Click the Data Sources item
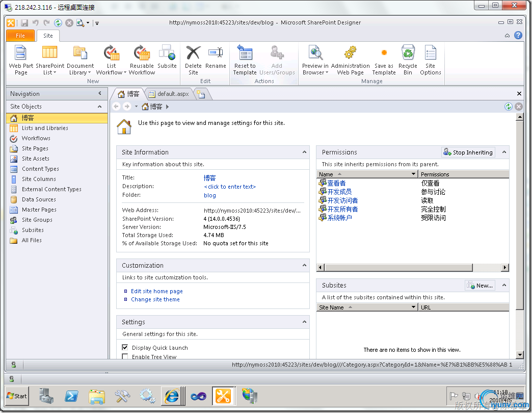 (x=39, y=199)
